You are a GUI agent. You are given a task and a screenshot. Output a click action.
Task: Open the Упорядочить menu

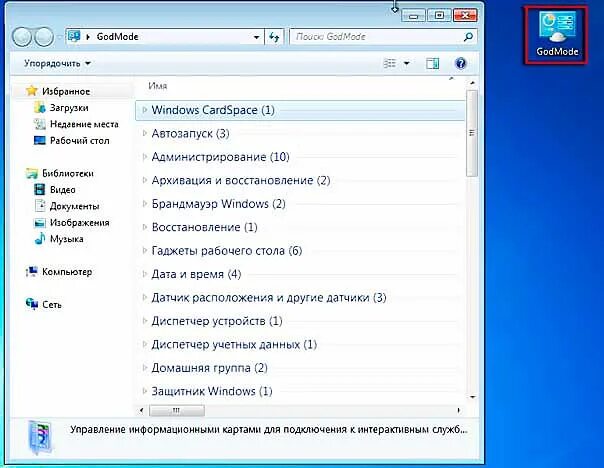click(x=57, y=63)
